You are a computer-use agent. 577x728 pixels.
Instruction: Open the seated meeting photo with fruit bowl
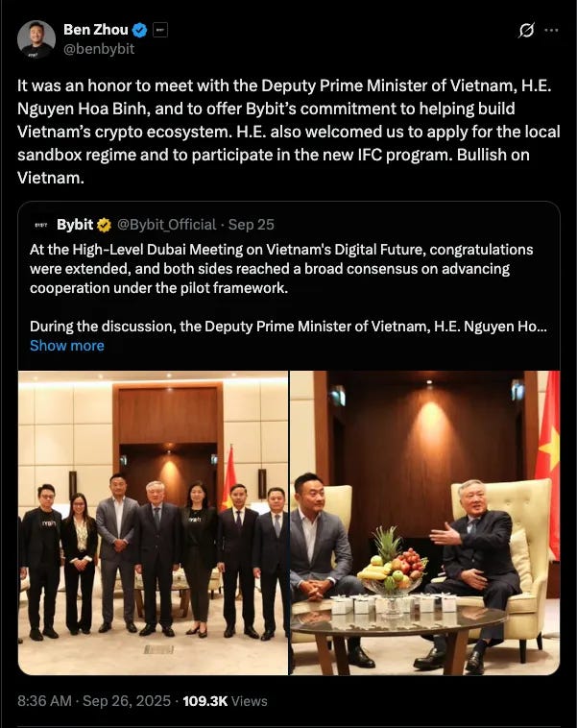424,522
